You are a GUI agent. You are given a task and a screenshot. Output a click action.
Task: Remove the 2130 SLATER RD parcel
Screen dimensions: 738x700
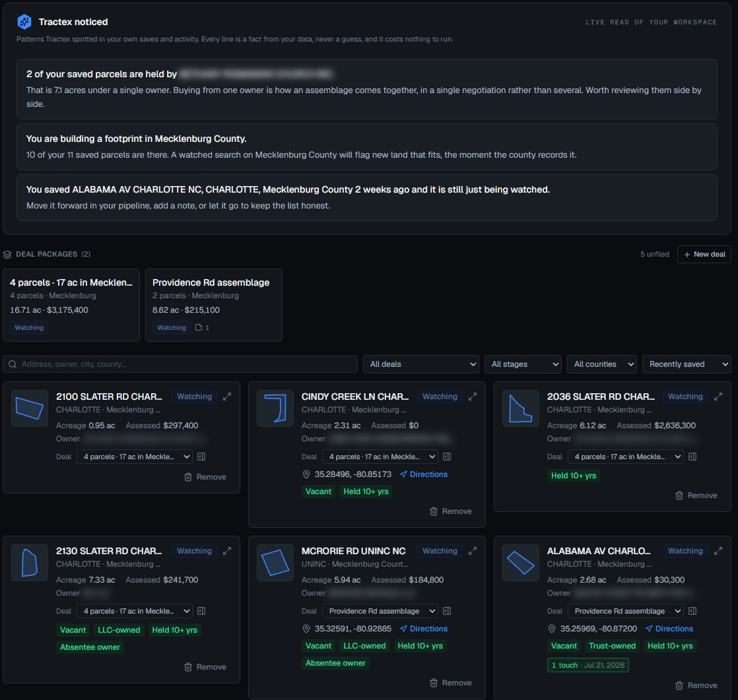tap(205, 667)
